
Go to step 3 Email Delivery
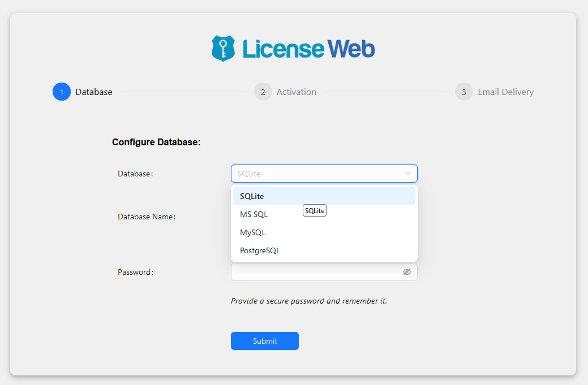click(x=494, y=92)
